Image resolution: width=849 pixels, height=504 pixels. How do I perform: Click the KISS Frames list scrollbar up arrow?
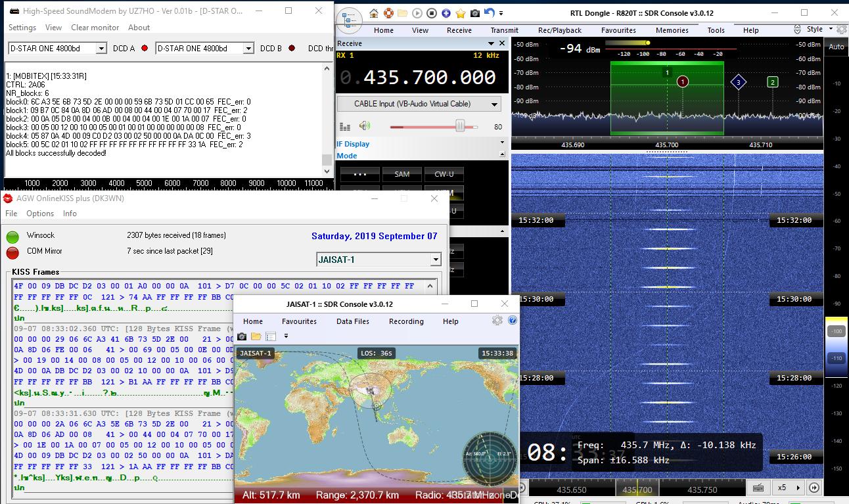pyautogui.click(x=432, y=286)
